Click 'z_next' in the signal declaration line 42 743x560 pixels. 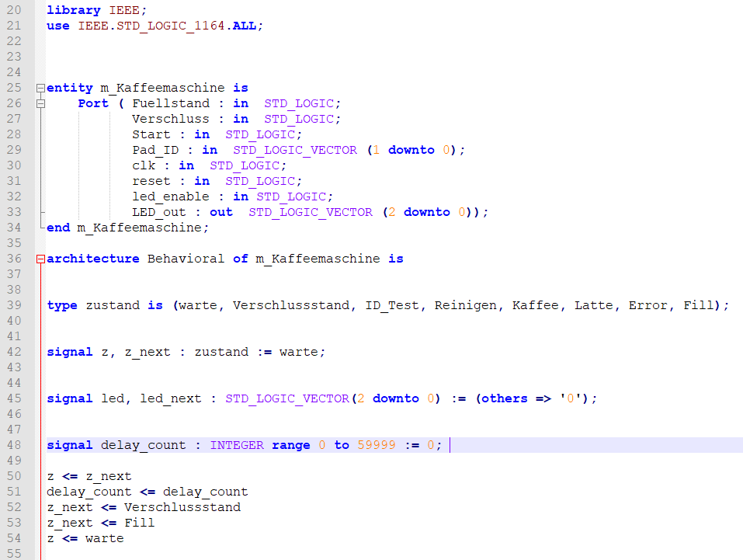click(148, 353)
